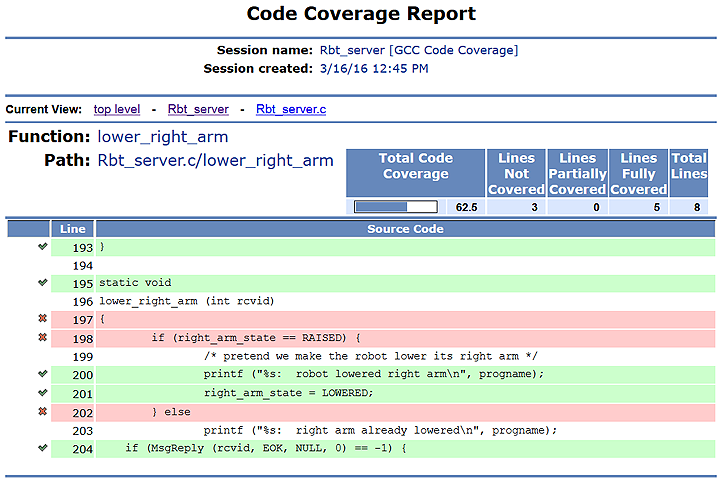The width and height of the screenshot is (720, 480).
Task: Click the green checkmark icon on line 200
Action: tap(42, 374)
